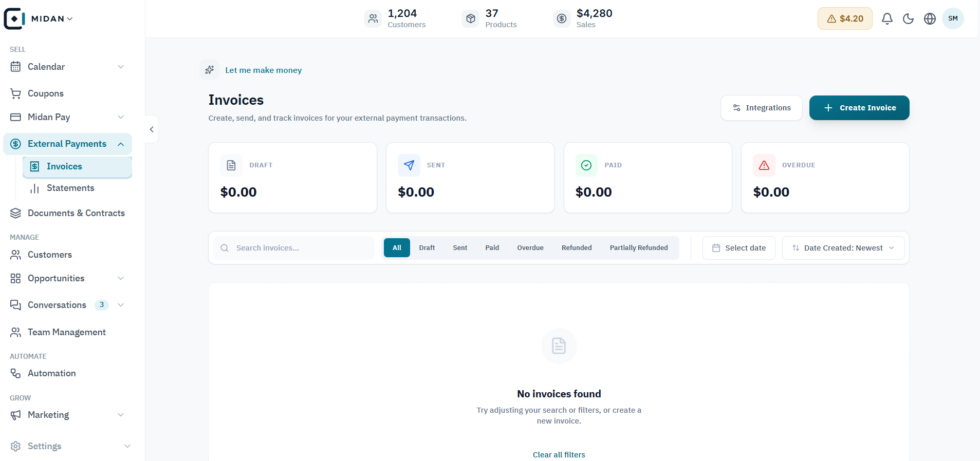This screenshot has height=461, width=980.
Task: Filter invoices by Overdue
Action: pos(530,248)
